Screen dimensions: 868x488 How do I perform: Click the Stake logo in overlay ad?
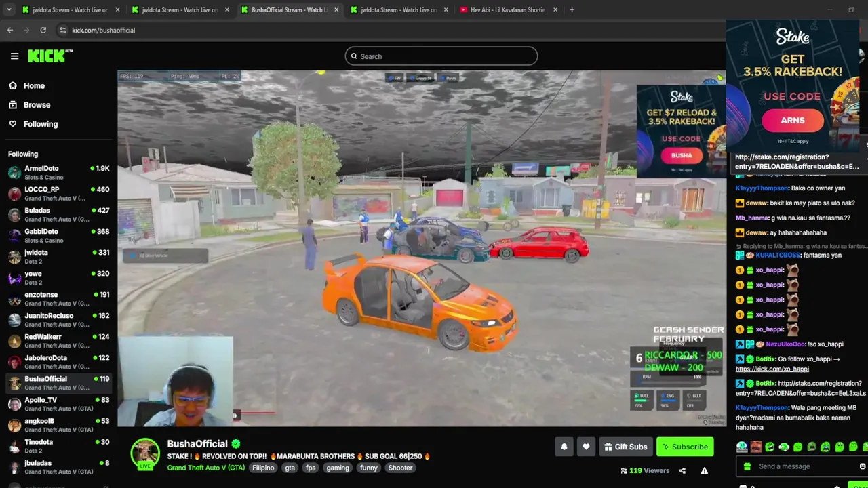pos(793,37)
